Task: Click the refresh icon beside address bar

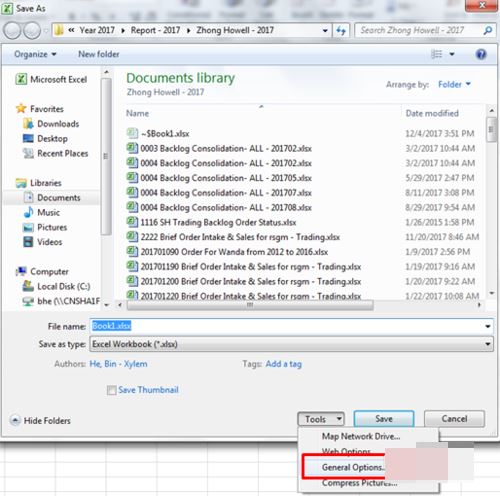Action: coord(341,31)
